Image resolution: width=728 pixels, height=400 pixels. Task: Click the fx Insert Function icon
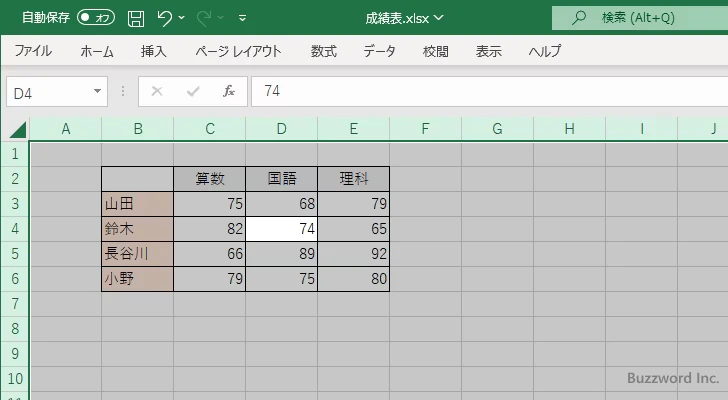228,91
